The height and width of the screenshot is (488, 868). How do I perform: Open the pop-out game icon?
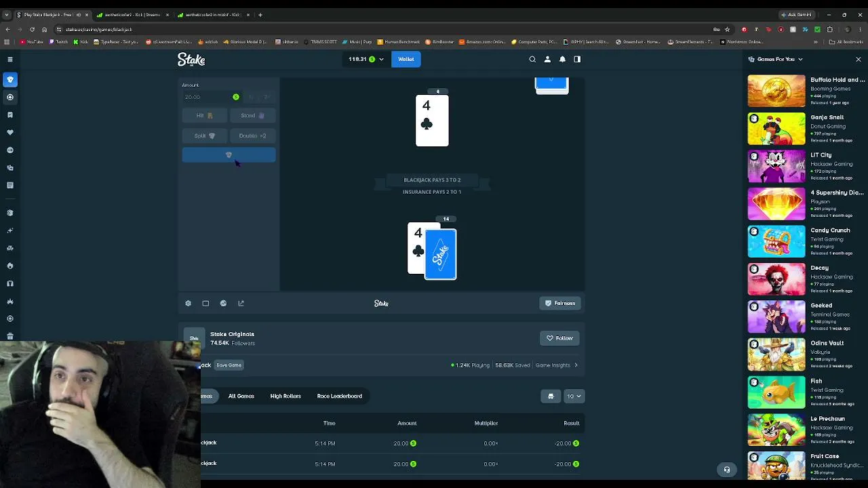click(241, 304)
